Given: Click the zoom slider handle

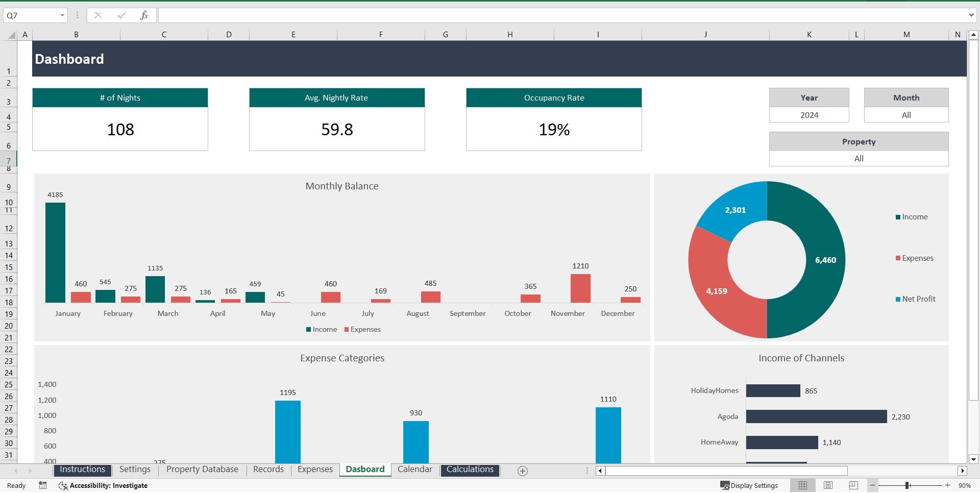Looking at the screenshot, I should click(908, 485).
